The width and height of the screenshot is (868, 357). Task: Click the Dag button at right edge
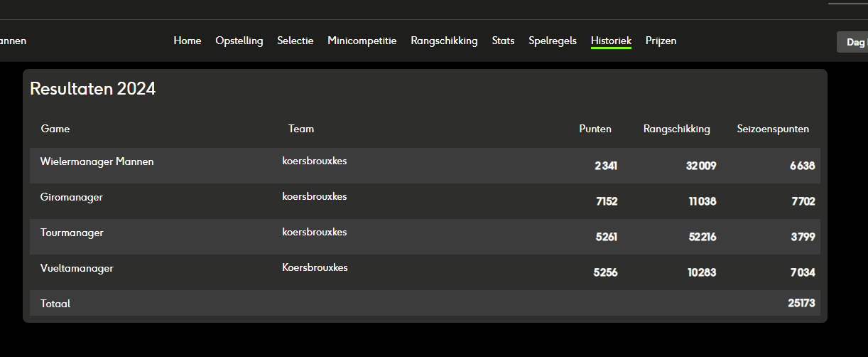[x=852, y=42]
